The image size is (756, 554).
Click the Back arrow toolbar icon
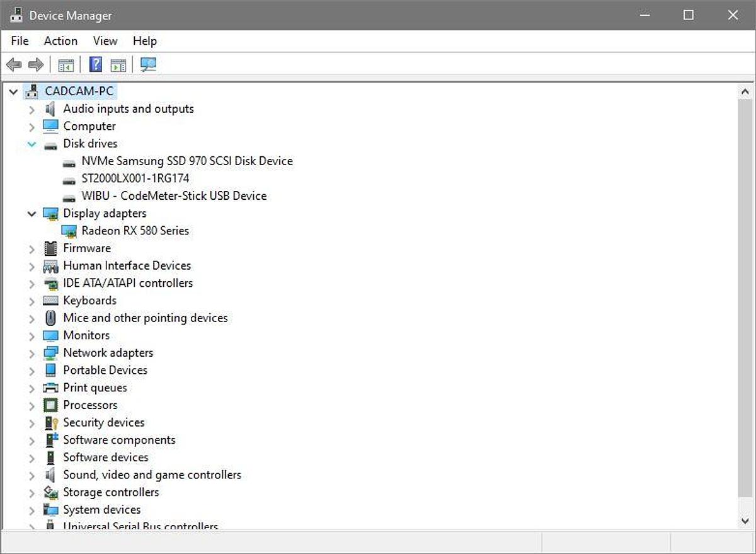click(x=14, y=64)
